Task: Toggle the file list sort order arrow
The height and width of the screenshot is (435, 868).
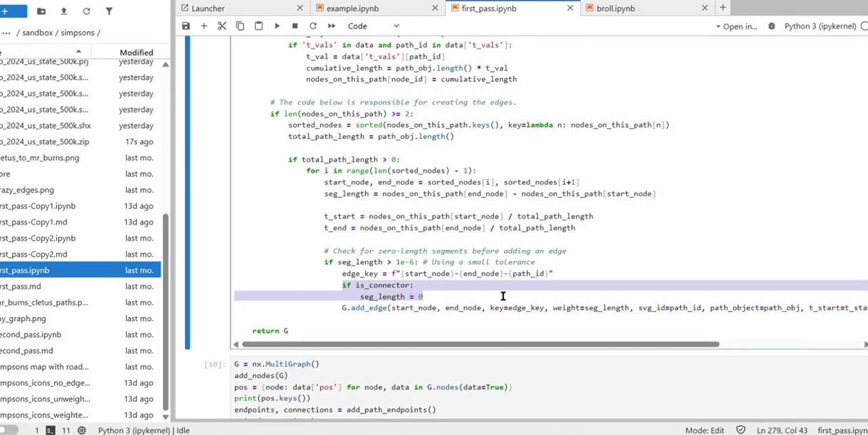Action: click(77, 51)
